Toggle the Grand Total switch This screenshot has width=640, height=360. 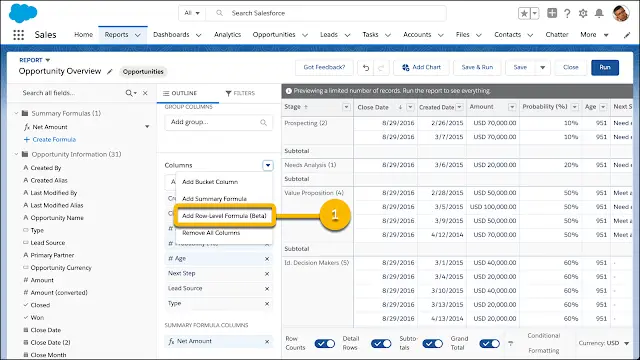489,344
